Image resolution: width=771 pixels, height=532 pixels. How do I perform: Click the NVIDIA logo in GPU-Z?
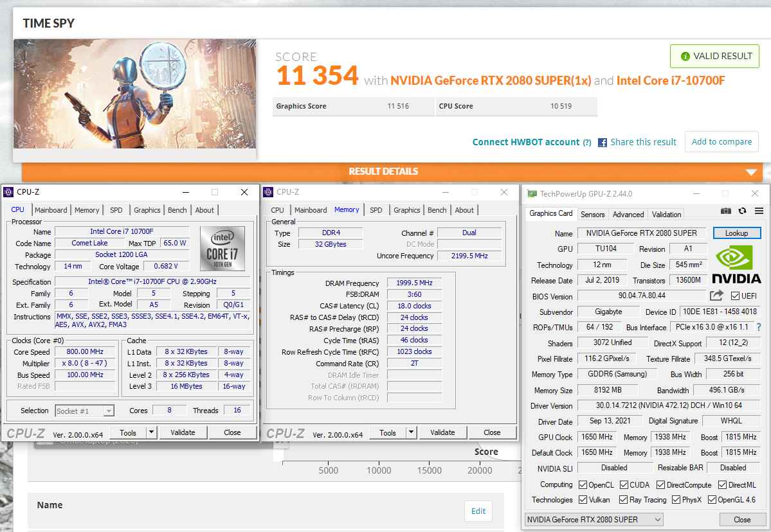737,264
